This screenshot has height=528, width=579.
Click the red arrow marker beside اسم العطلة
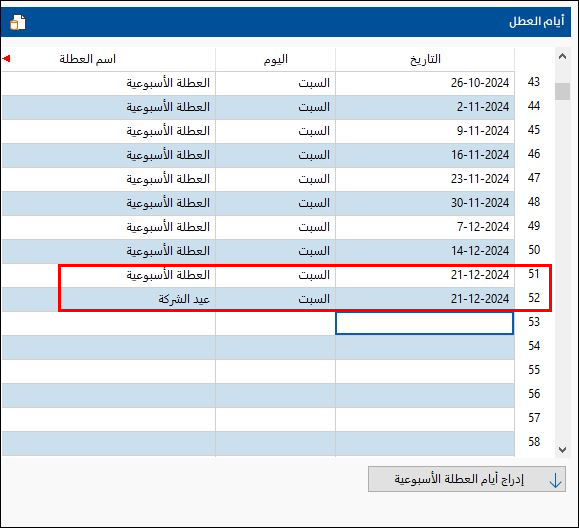[x=6, y=58]
